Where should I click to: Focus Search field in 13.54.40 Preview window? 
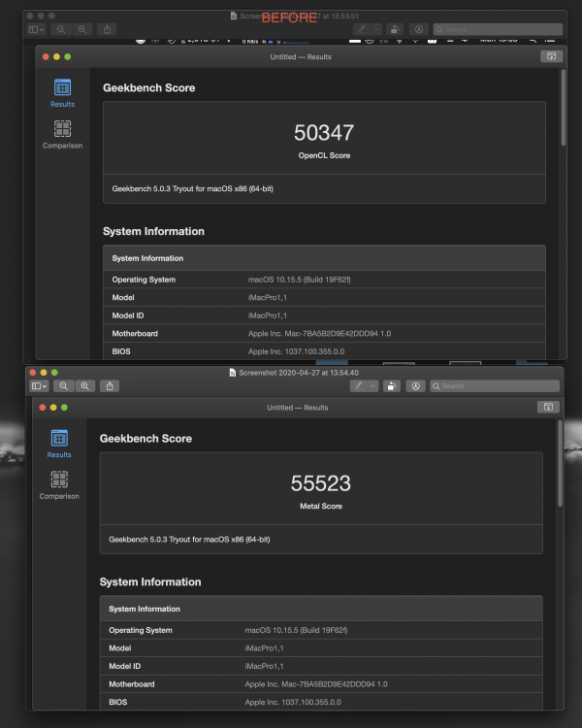(495, 385)
